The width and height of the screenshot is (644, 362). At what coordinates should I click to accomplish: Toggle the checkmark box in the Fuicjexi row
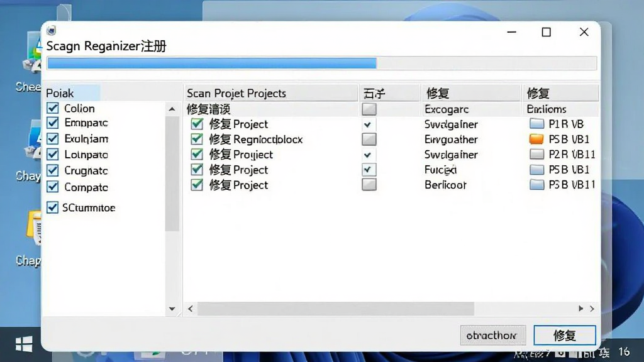369,170
